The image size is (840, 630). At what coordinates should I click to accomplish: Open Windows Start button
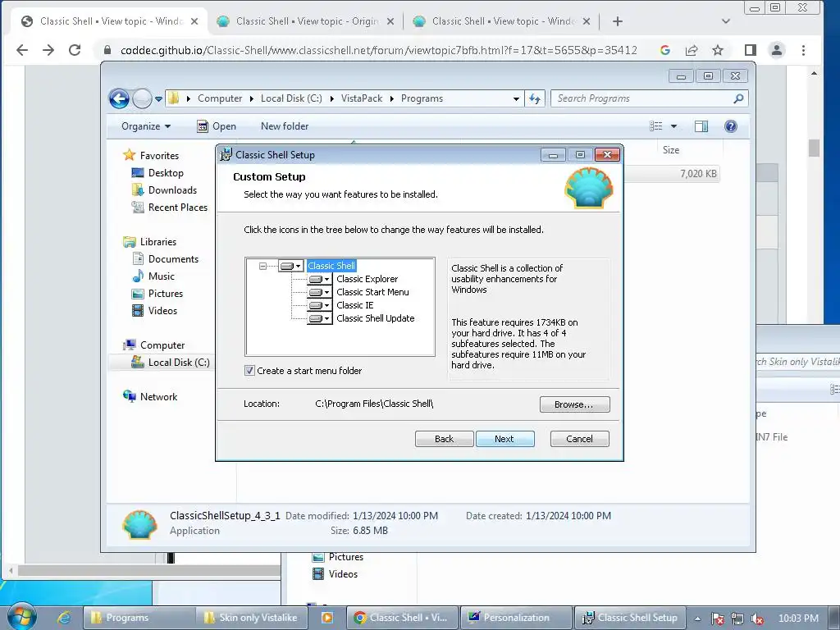pos(21,617)
